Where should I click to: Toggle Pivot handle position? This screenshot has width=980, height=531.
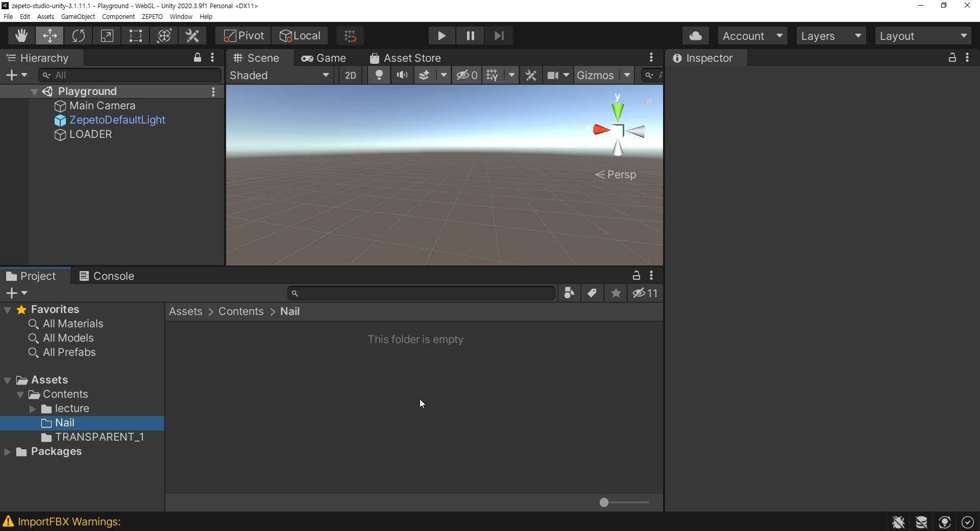point(243,36)
